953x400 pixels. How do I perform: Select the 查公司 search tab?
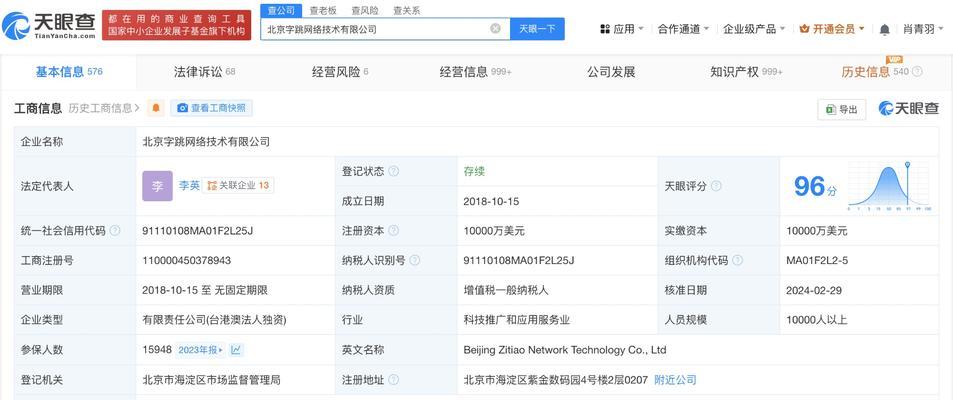(x=281, y=10)
